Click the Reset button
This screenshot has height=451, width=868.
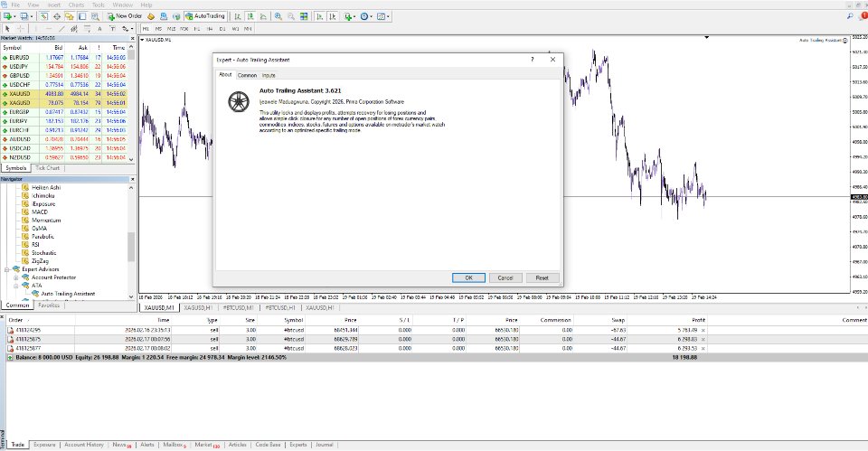click(x=542, y=277)
